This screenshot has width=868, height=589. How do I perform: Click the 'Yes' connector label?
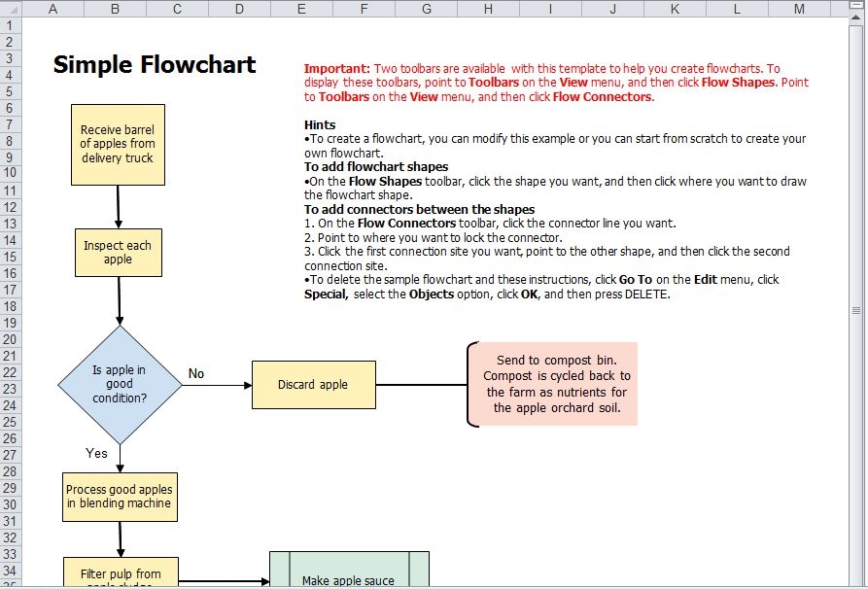click(95, 453)
